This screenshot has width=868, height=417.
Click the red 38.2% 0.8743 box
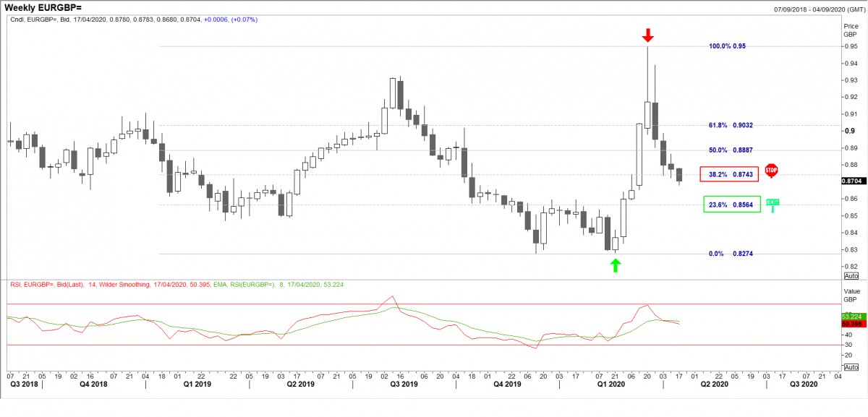coord(729,174)
